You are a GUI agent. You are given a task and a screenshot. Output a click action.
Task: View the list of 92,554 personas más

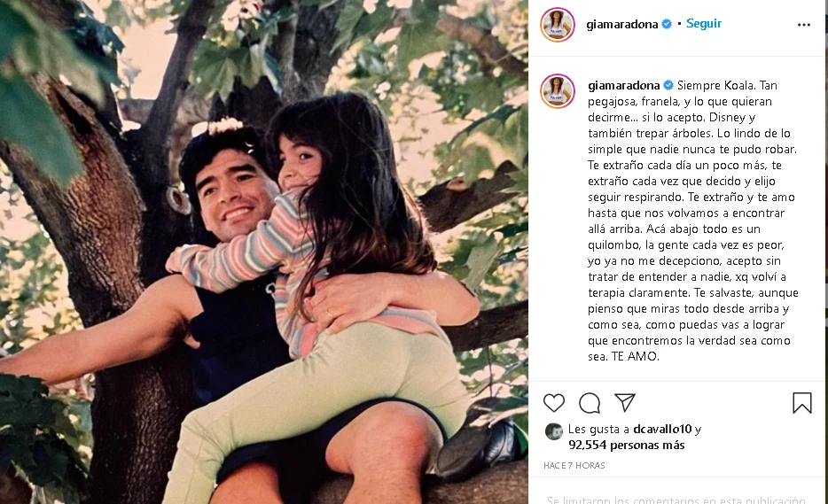point(626,446)
